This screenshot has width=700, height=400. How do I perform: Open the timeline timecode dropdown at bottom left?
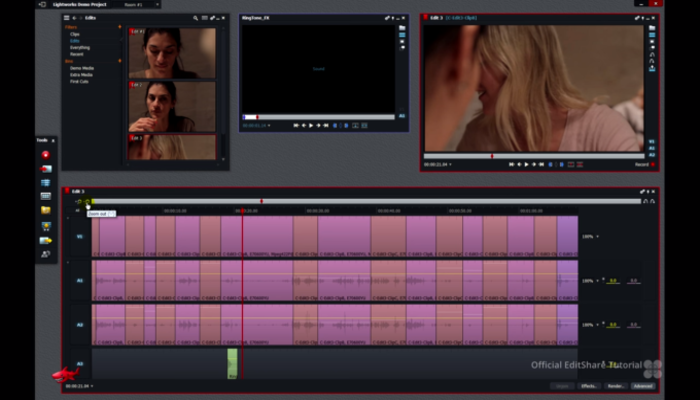[x=79, y=386]
